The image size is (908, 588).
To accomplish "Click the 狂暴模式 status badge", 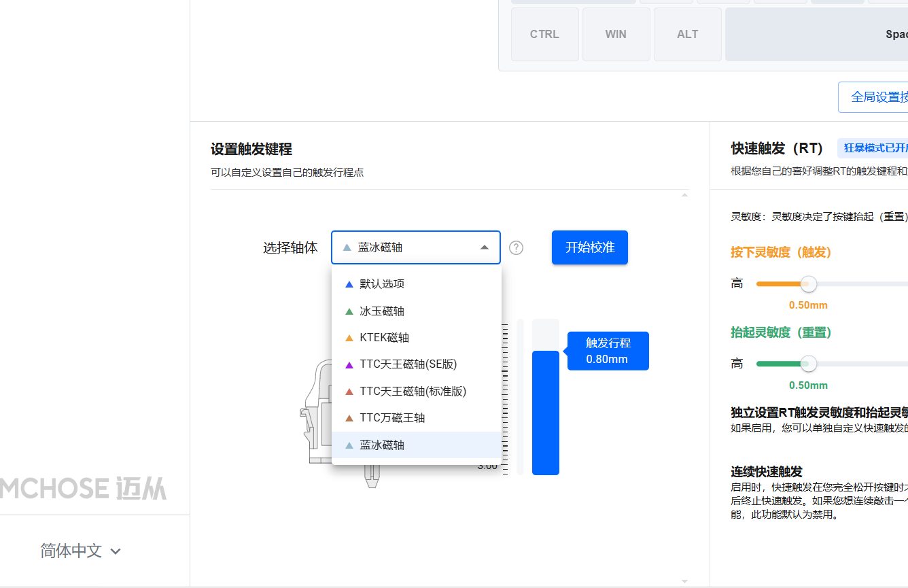I will click(x=873, y=148).
